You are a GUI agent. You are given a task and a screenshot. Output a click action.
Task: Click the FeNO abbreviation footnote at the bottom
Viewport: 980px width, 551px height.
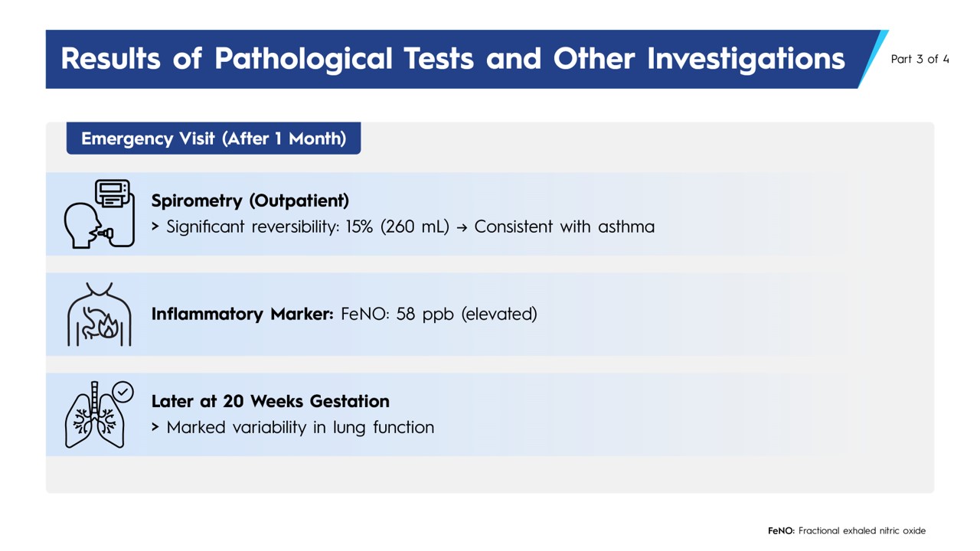point(846,530)
